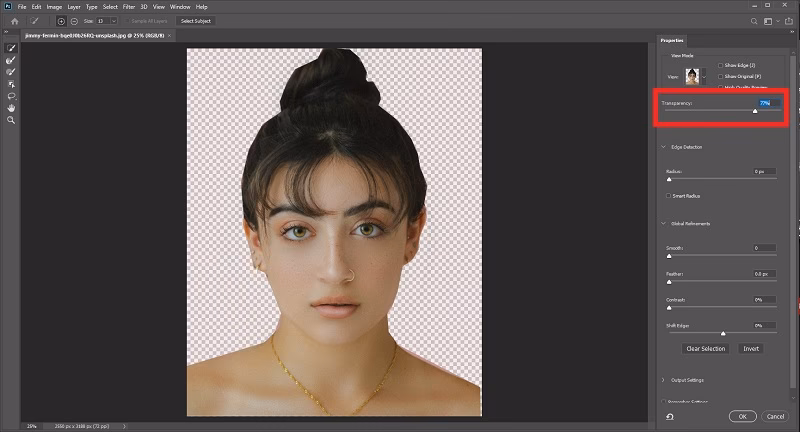The width and height of the screenshot is (800, 432).
Task: Click the reset workspace icon near OK
Action: [669, 415]
